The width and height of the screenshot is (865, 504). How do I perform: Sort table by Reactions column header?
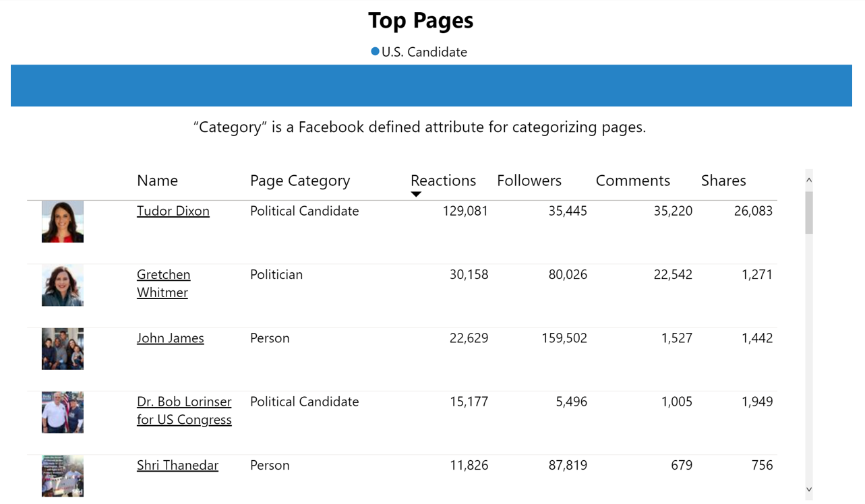point(443,181)
